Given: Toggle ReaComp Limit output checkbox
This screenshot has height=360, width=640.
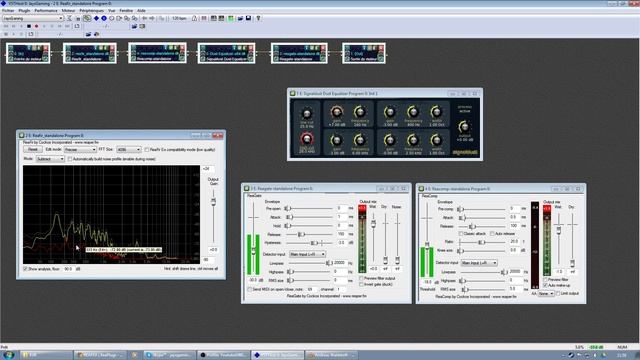Looking at the screenshot, I should click(x=558, y=293).
